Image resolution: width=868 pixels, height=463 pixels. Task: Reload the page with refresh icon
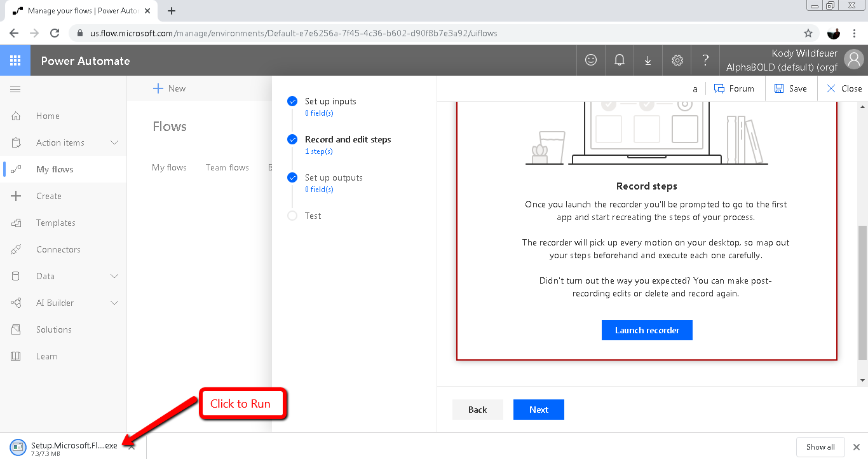pos(55,33)
